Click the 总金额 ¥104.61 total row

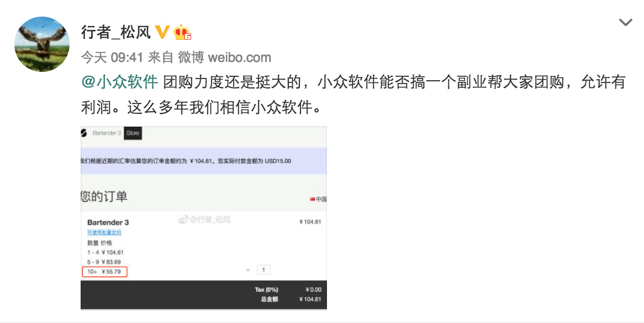click(x=291, y=299)
